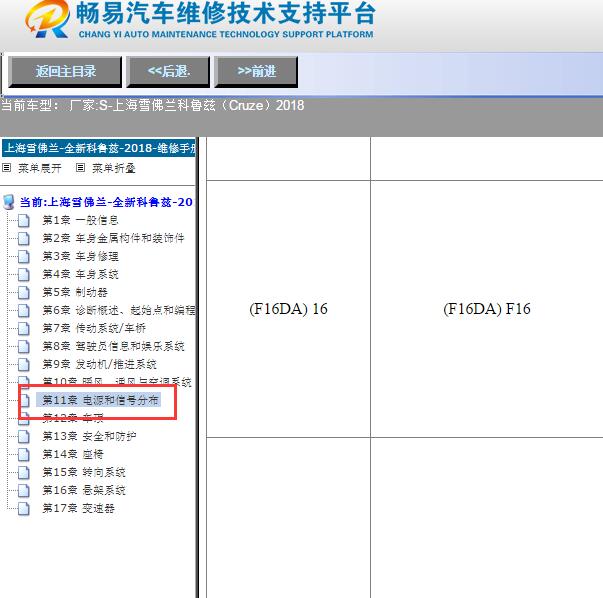
Task: Click the 当前车型 vehicle info text
Action: coord(152,105)
